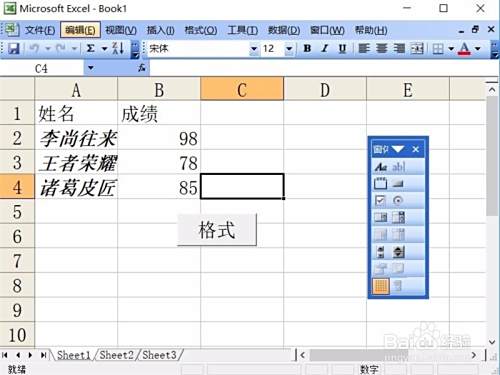Open the 视图(V) menu

click(121, 30)
